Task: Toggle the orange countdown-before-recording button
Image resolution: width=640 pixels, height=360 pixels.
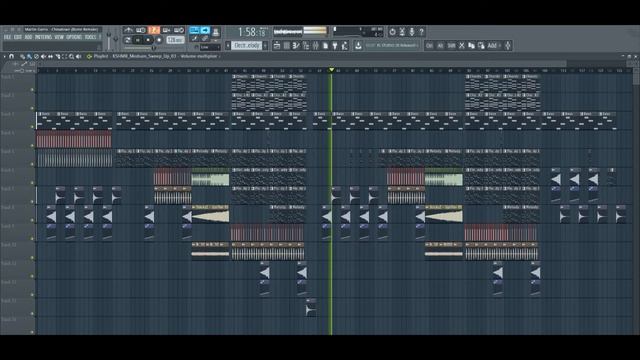Action: point(153,30)
